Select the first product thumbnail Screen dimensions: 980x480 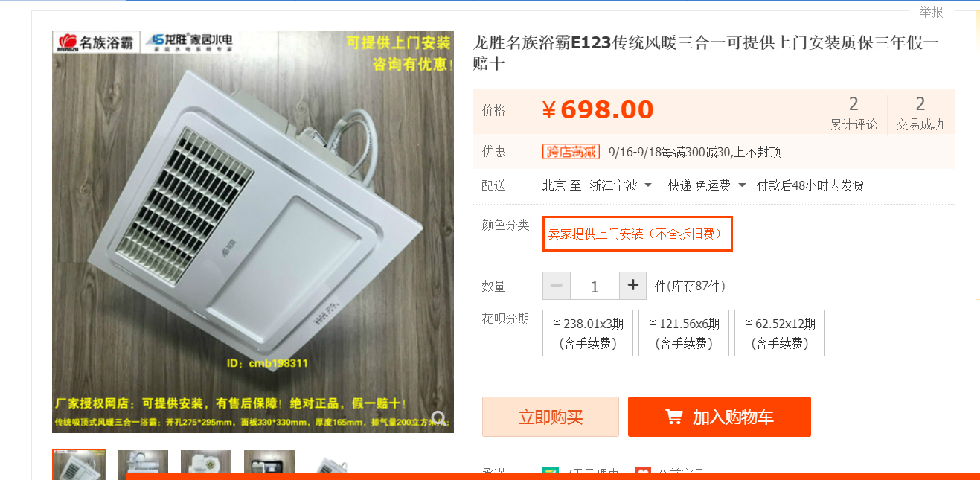pos(80,465)
